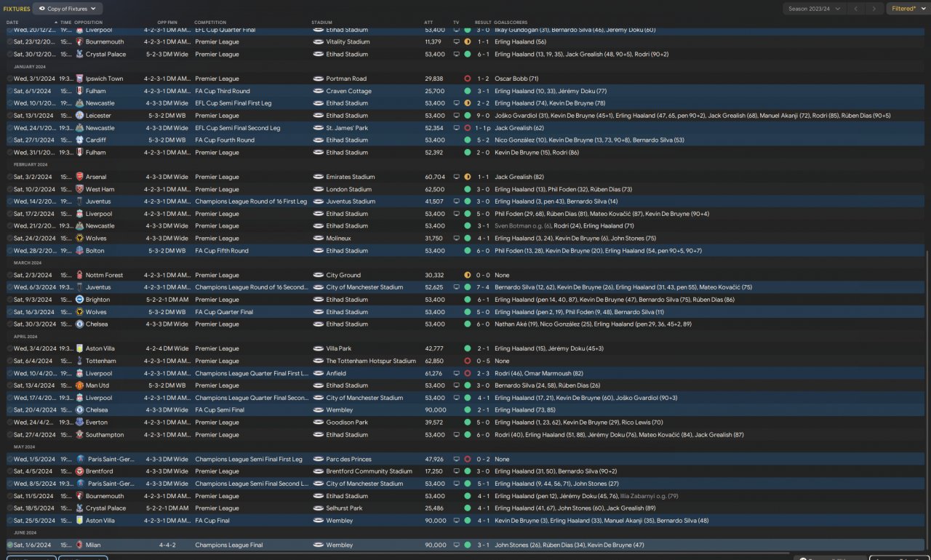
Task: Sort fixtures by the Competition column header
Action: pyautogui.click(x=210, y=23)
